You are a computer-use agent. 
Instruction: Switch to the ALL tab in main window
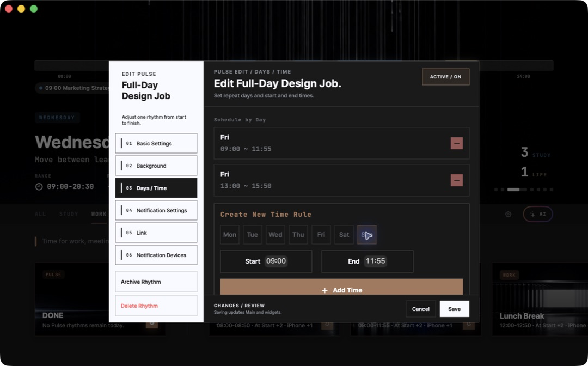[x=40, y=214]
